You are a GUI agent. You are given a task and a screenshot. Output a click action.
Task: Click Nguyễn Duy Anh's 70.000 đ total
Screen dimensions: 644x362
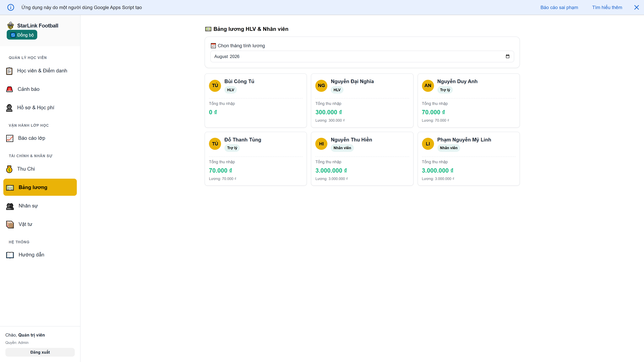coord(433,112)
